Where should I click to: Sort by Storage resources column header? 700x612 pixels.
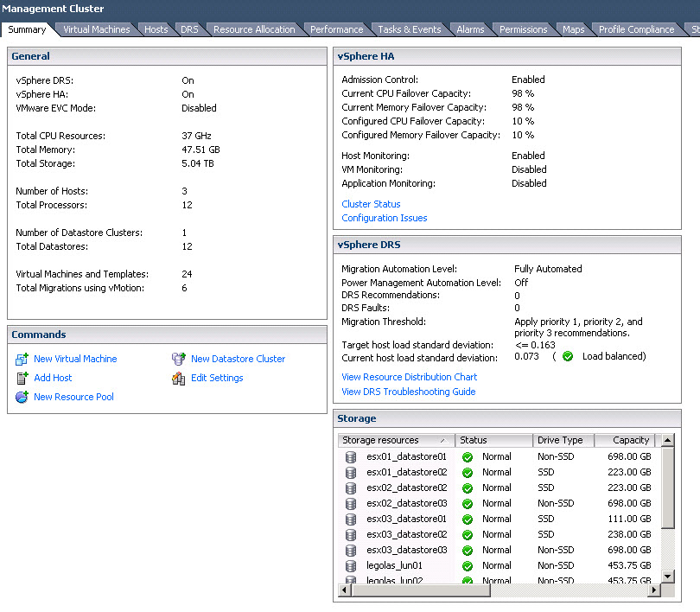(x=396, y=440)
